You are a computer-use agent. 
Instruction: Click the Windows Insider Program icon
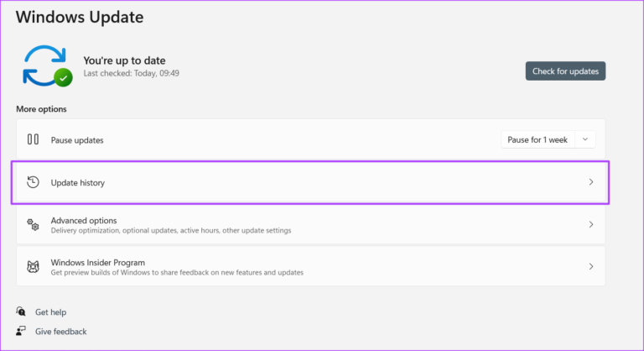(34, 266)
